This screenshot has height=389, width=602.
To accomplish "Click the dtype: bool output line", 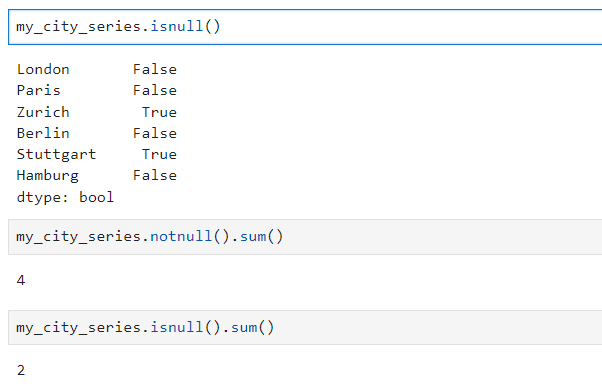I will (65, 197).
